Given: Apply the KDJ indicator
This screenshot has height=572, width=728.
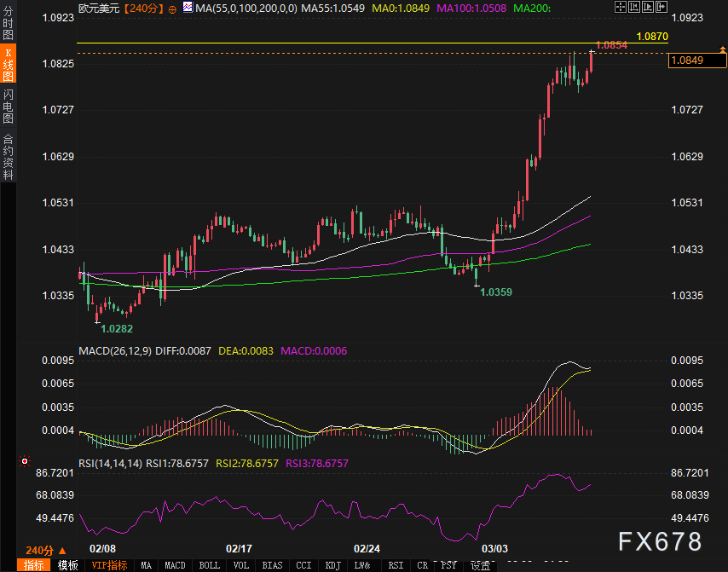Looking at the screenshot, I should 333,565.
